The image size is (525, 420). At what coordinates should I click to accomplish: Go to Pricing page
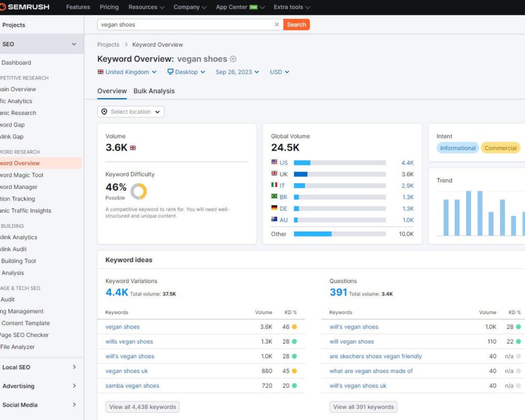(109, 7)
